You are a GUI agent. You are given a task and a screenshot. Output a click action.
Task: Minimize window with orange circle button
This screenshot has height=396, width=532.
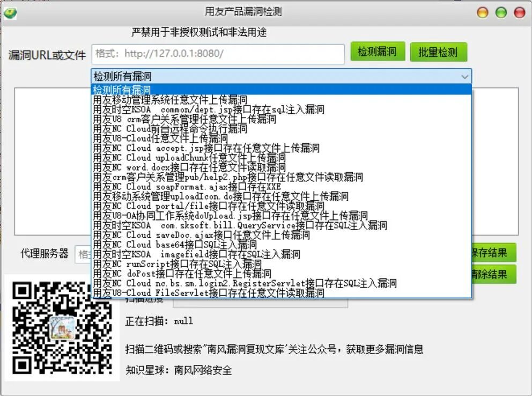(483, 12)
